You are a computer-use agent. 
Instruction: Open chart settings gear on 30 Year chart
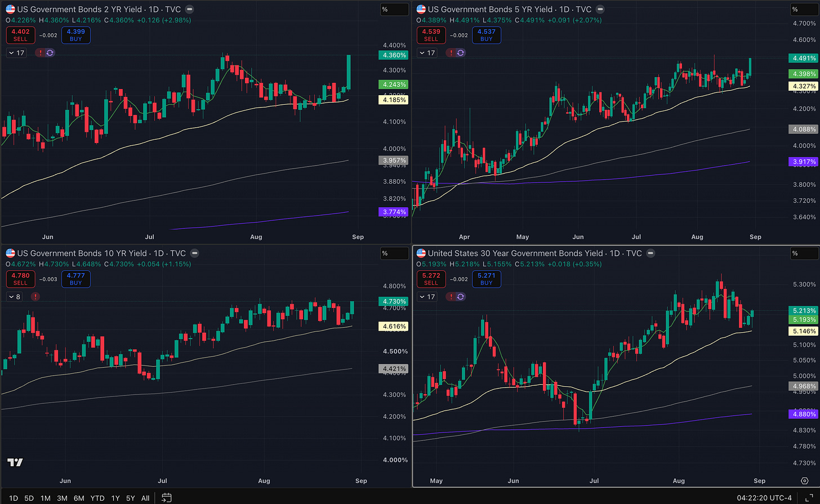[x=805, y=481]
